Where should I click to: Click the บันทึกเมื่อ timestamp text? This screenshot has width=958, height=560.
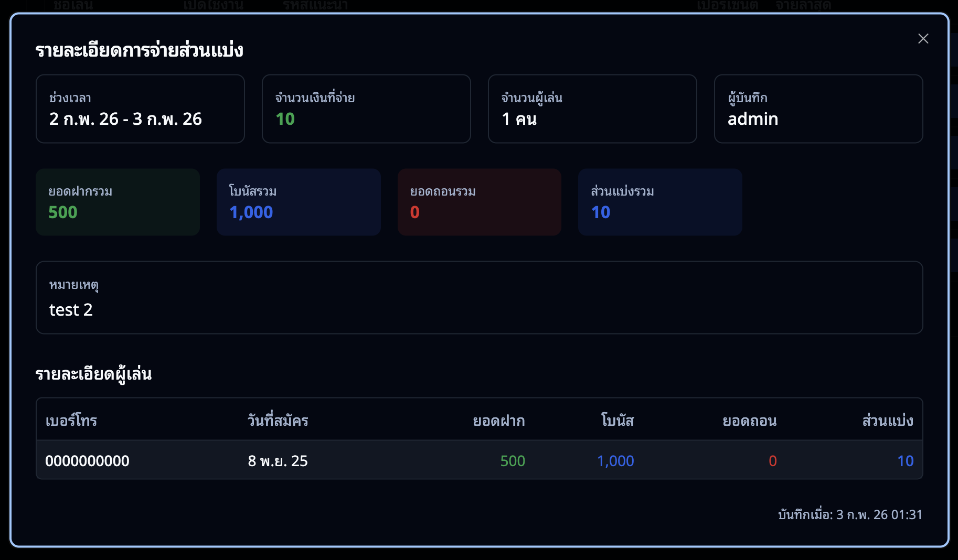tap(849, 514)
